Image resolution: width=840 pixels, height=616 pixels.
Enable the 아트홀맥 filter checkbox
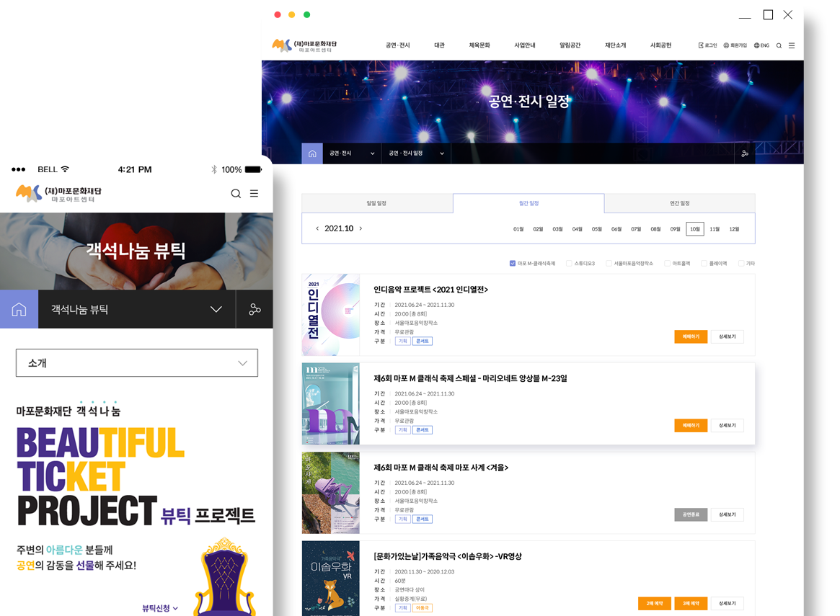[667, 264]
